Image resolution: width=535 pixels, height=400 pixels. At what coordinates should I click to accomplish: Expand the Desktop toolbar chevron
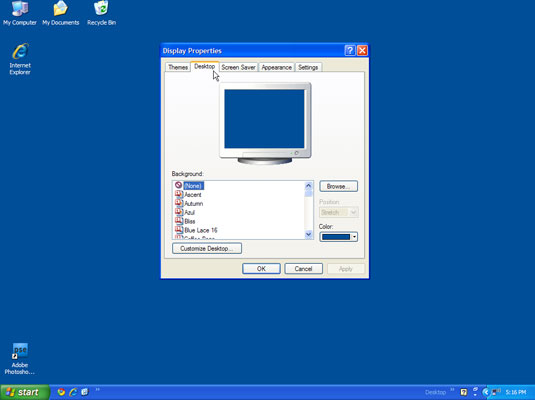pos(452,389)
